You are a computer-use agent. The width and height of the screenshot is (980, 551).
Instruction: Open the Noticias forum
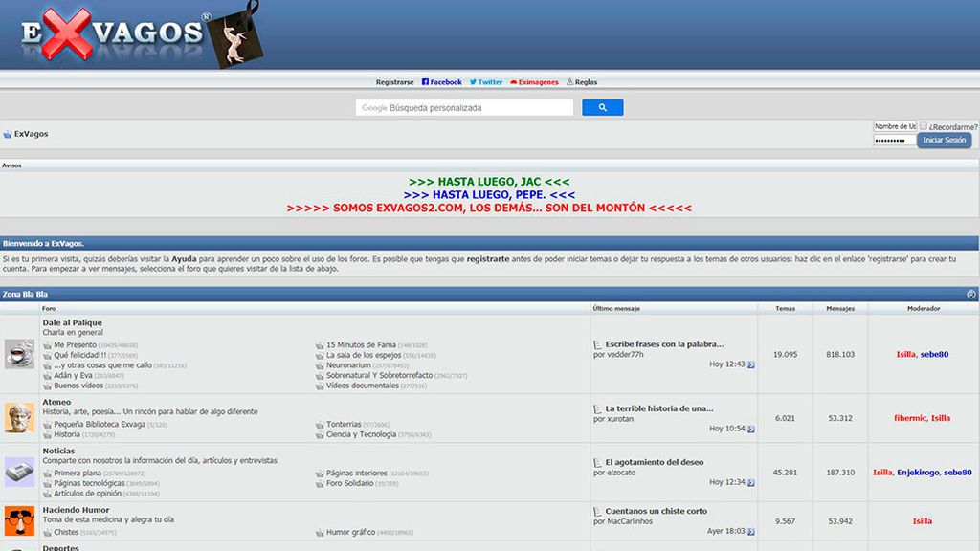[58, 451]
